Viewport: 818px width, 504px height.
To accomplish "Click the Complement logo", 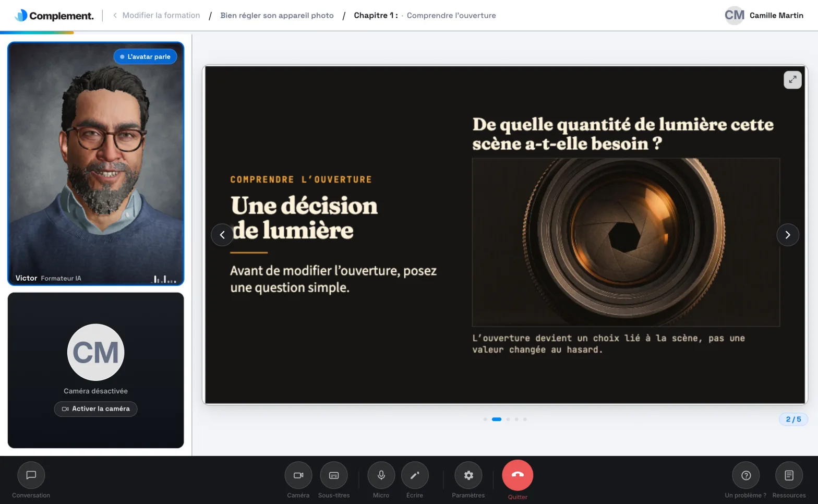I will (54, 15).
